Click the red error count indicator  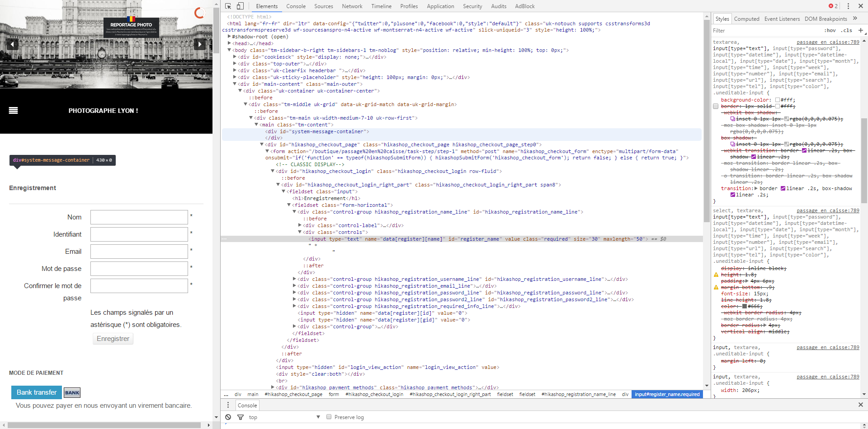(833, 6)
